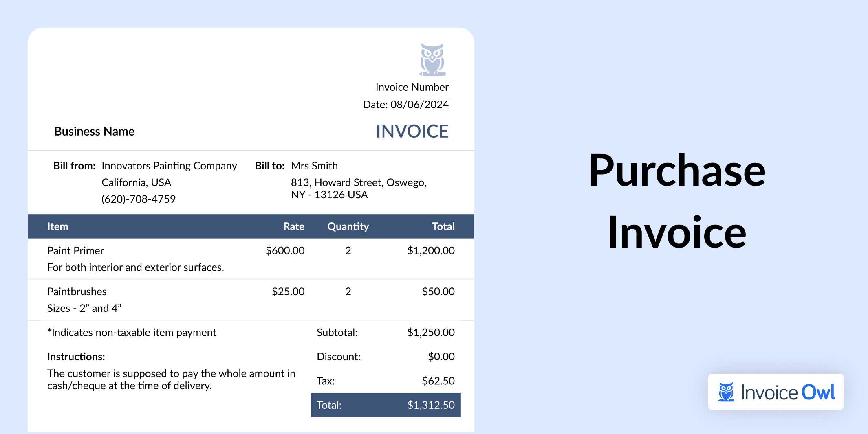Screen dimensions: 868x434
Task: Click the large INVOICE heading
Action: click(x=412, y=131)
